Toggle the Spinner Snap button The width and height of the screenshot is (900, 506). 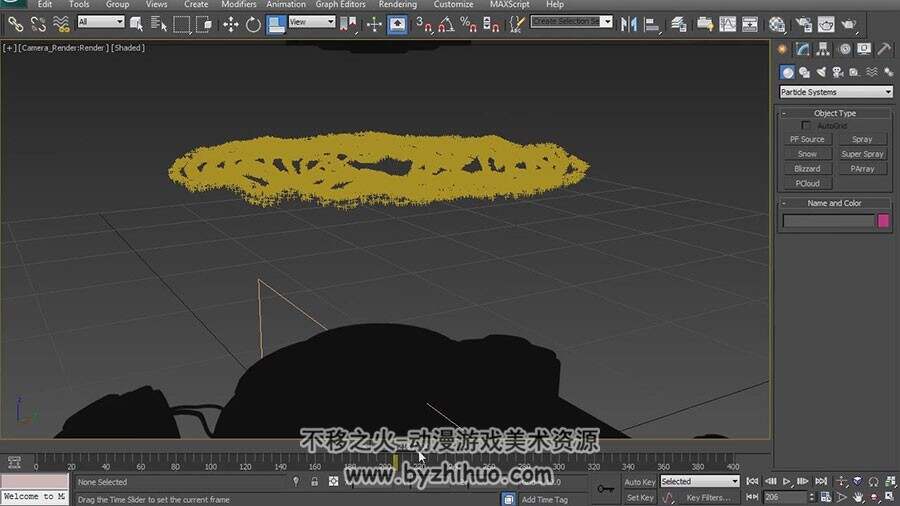tap(491, 24)
